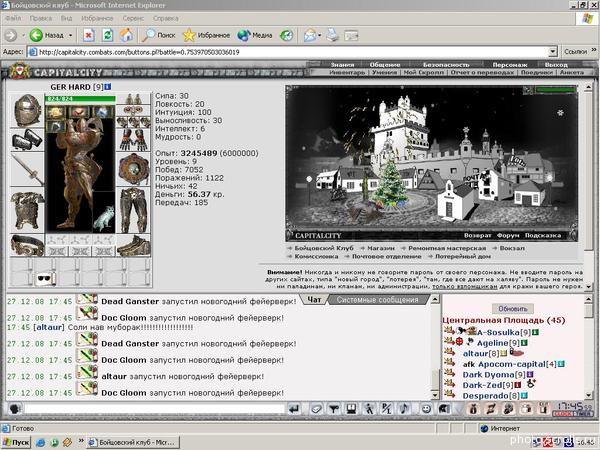Select player A-Sosulka in the list
This screenshot has width=600, height=450.
point(498,332)
